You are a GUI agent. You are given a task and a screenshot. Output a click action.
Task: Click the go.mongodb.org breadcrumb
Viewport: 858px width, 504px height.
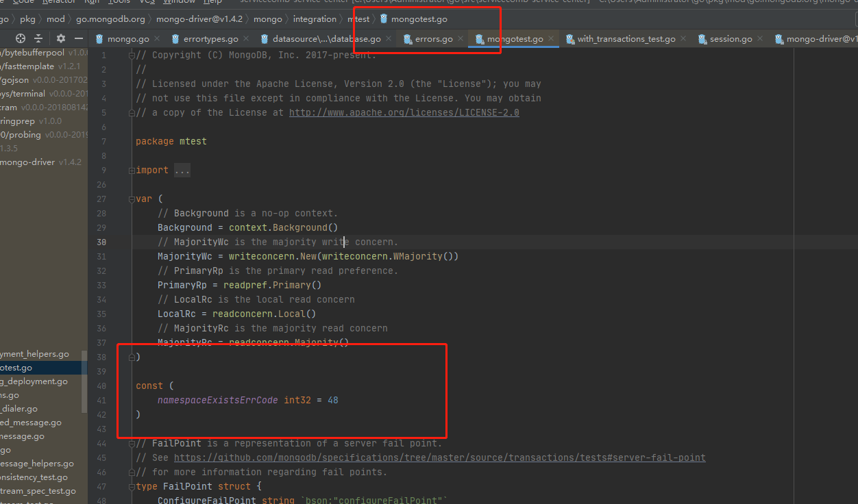(x=110, y=19)
